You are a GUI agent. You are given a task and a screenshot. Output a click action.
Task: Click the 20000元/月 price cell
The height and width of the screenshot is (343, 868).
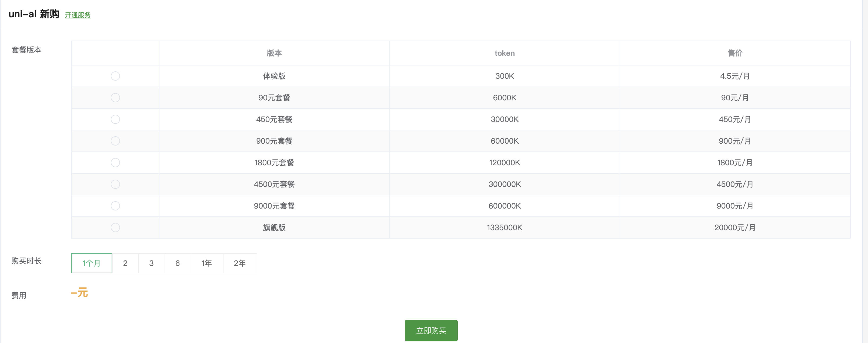tap(735, 227)
